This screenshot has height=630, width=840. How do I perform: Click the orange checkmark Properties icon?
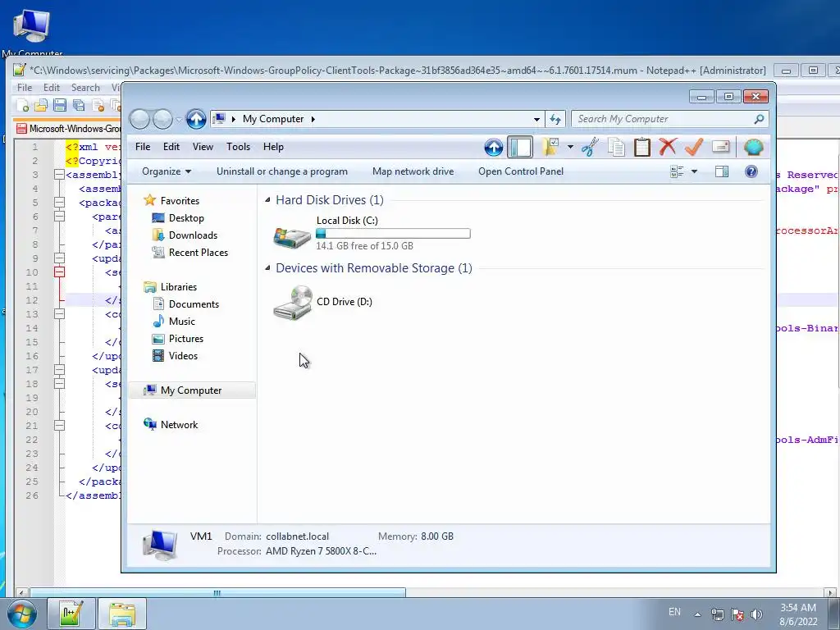[694, 147]
